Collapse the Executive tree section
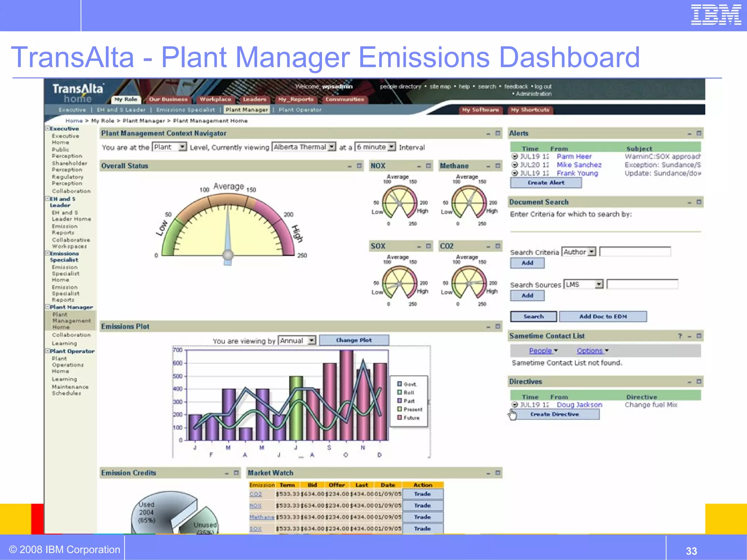The image size is (747, 560). click(47, 128)
